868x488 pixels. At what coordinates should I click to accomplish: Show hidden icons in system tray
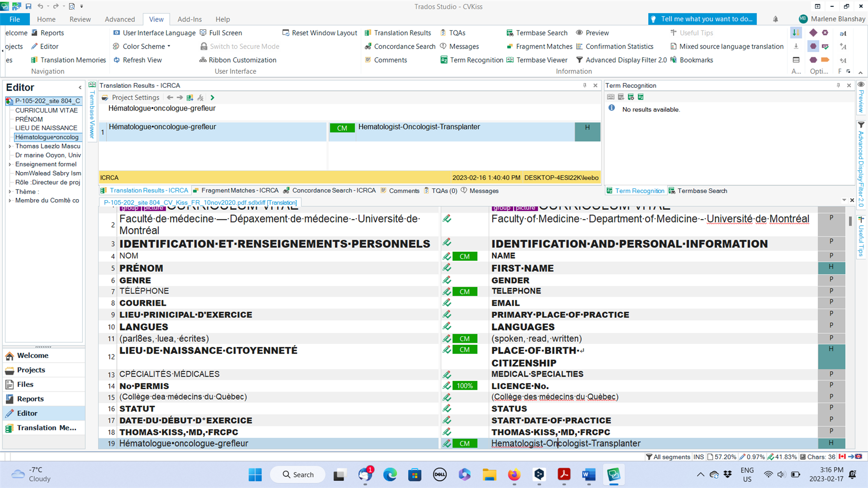(x=700, y=475)
